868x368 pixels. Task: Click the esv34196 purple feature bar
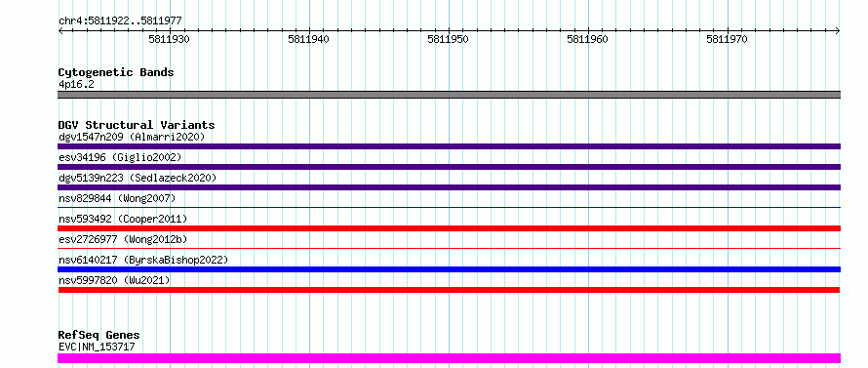pyautogui.click(x=449, y=167)
